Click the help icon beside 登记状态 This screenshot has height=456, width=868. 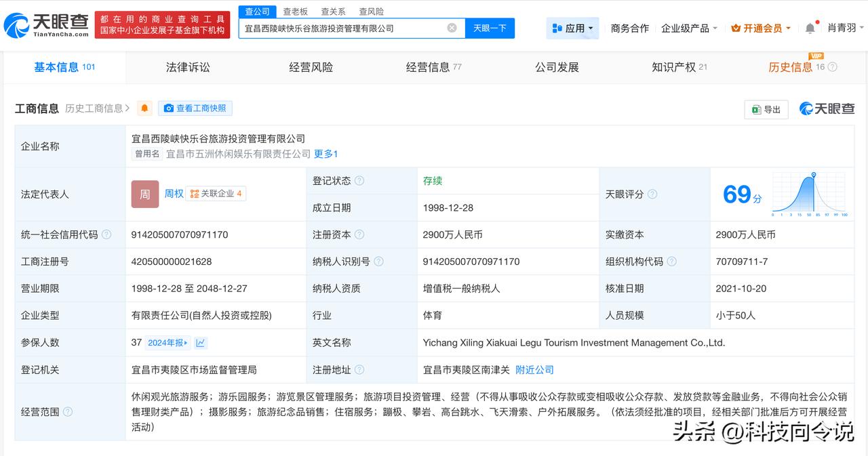coord(359,181)
